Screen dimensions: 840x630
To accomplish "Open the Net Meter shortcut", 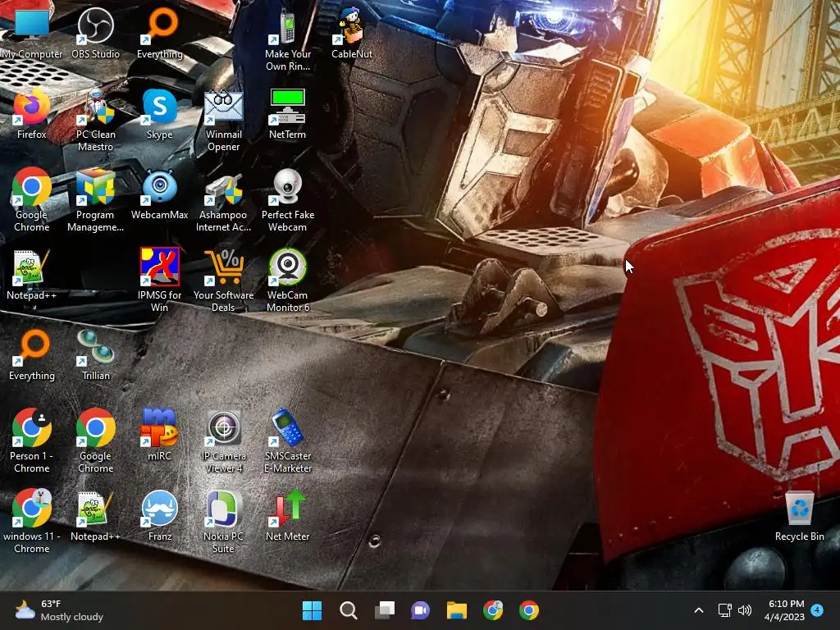I will coord(288,515).
